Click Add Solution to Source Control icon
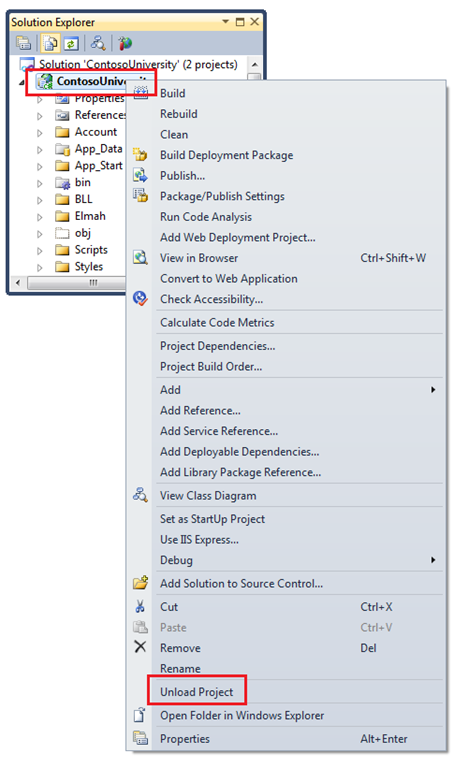The width and height of the screenshot is (469, 768). coord(141,583)
